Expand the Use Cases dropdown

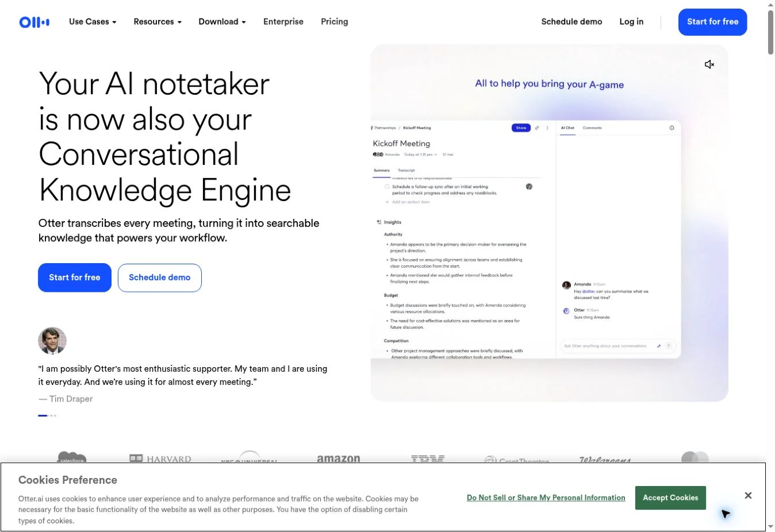pyautogui.click(x=93, y=22)
